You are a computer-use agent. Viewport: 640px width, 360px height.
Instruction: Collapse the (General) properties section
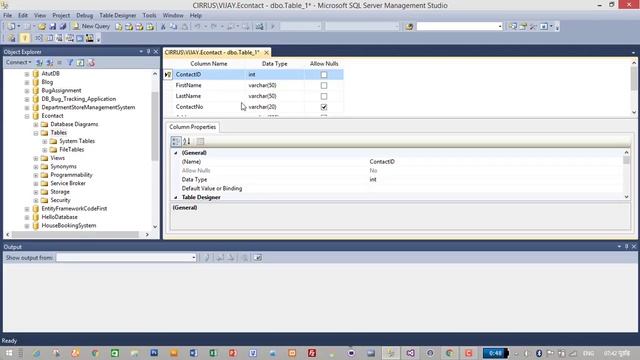pos(176,153)
